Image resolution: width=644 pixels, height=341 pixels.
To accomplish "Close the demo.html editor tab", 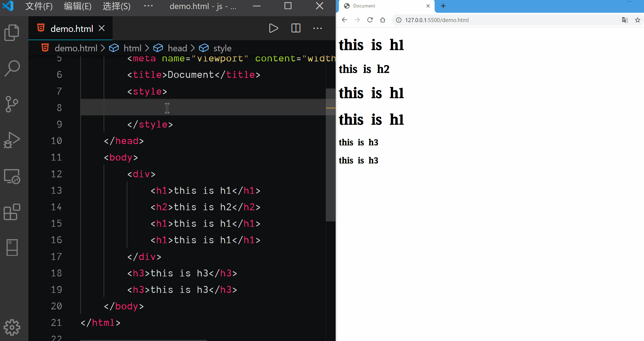I will (x=102, y=28).
